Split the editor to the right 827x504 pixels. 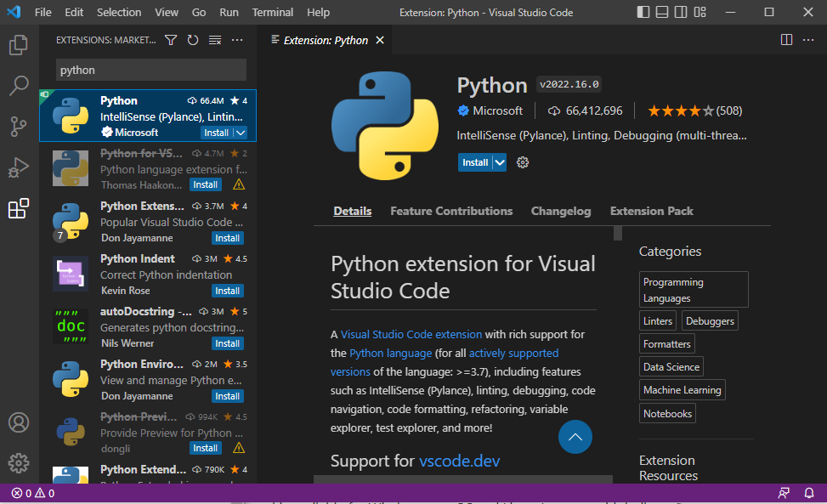786,40
